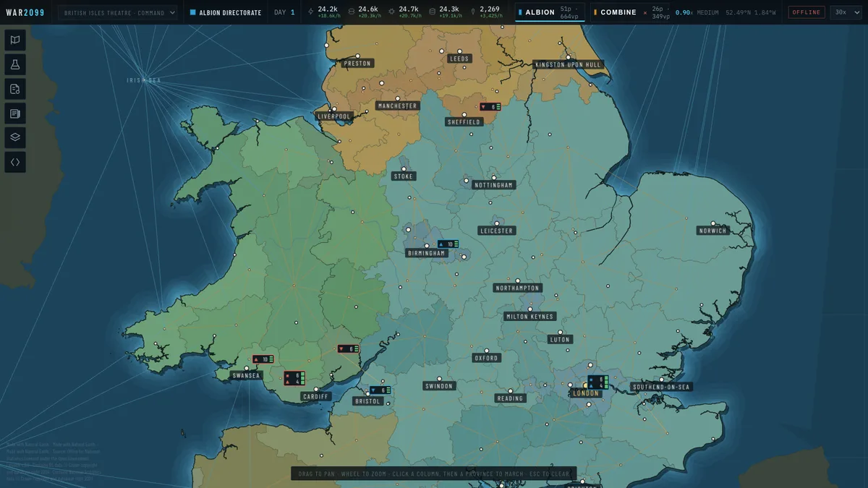Click the Liverpool city label

[x=334, y=116]
